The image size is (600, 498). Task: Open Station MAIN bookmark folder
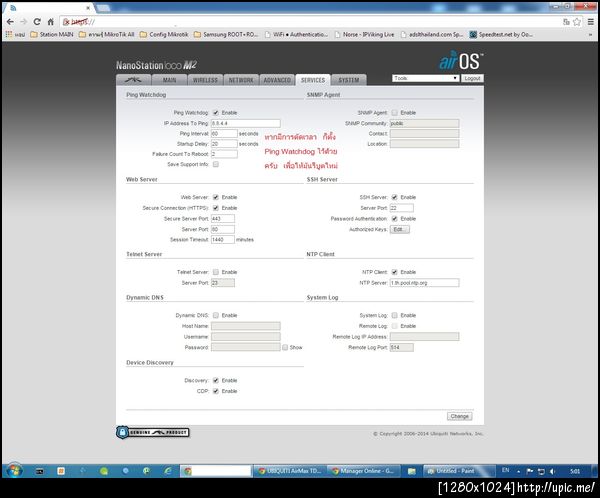tap(52, 34)
